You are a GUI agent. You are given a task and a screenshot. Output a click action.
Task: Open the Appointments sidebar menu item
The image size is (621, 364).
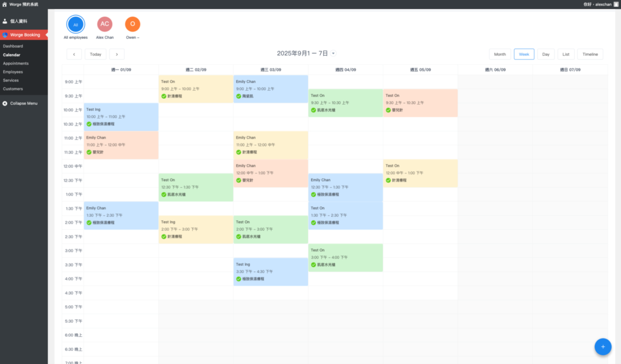16,63
